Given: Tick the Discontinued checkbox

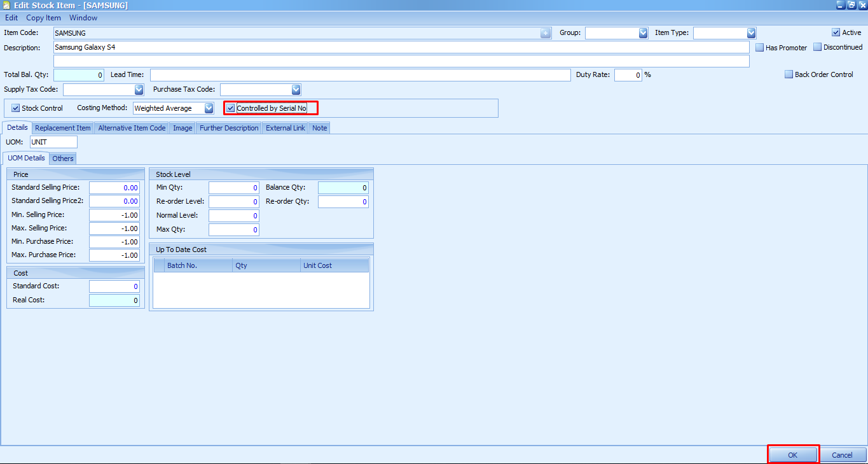Looking at the screenshot, I should (x=817, y=47).
